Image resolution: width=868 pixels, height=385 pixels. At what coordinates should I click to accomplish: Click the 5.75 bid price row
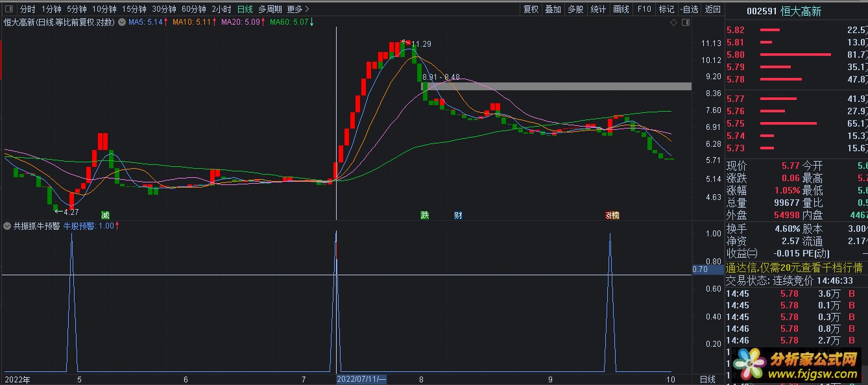797,123
